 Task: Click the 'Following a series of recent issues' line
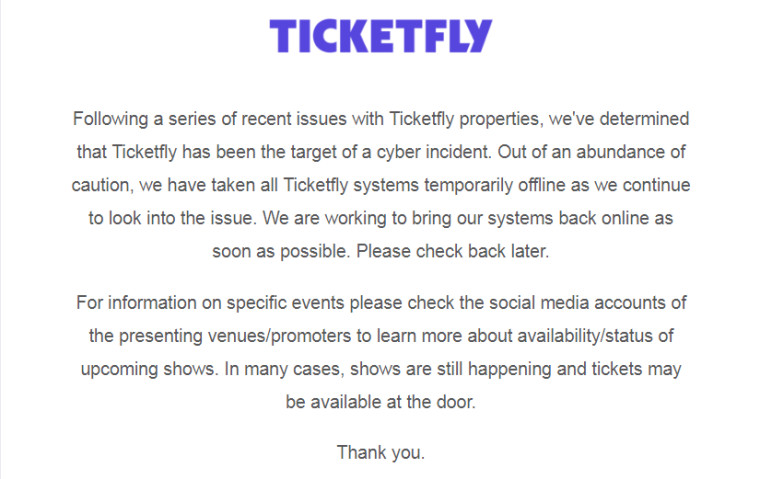tap(381, 119)
